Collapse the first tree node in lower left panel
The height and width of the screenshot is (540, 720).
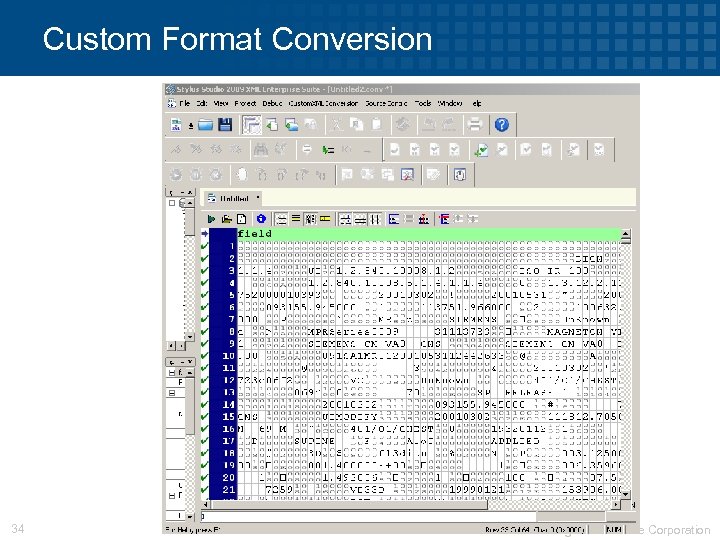[172, 372]
